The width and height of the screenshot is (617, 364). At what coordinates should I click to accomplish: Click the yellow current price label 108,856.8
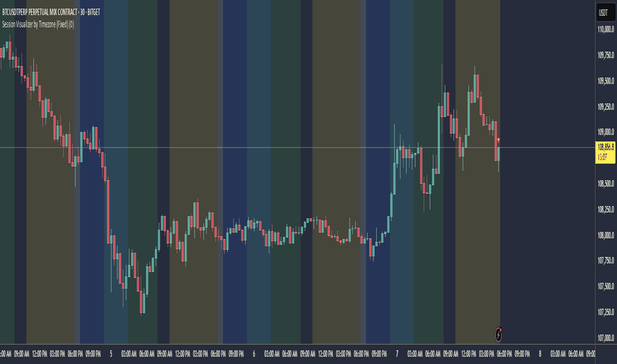pyautogui.click(x=606, y=152)
